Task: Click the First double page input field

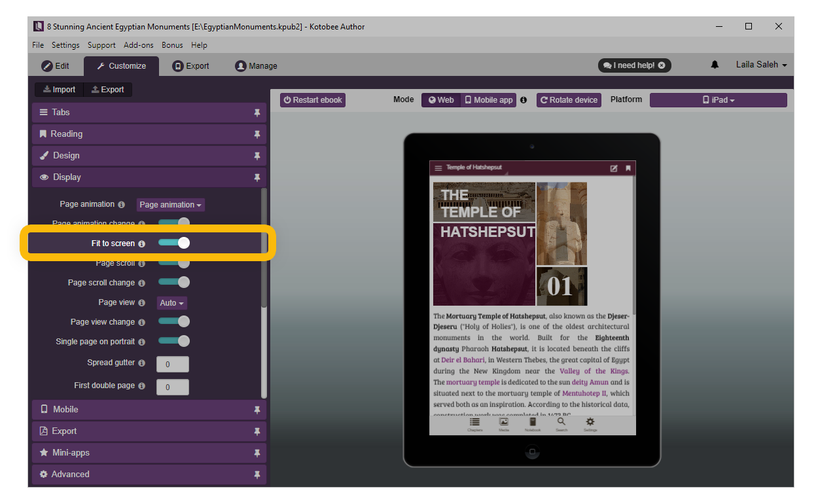Action: [173, 387]
